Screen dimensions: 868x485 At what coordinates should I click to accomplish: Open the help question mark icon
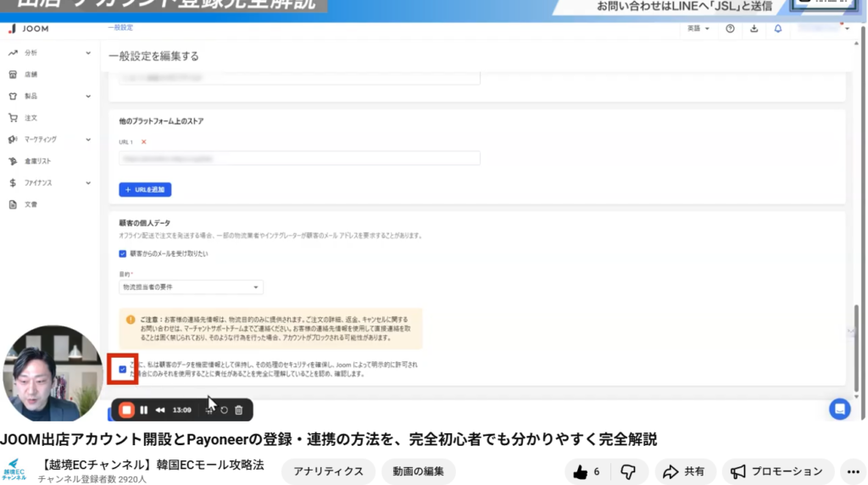(731, 28)
